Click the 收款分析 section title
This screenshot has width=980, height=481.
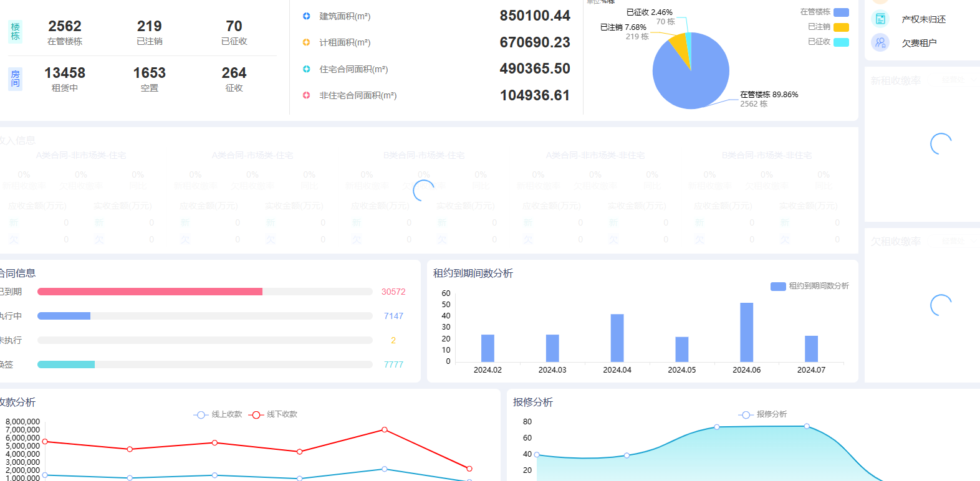(x=17, y=402)
